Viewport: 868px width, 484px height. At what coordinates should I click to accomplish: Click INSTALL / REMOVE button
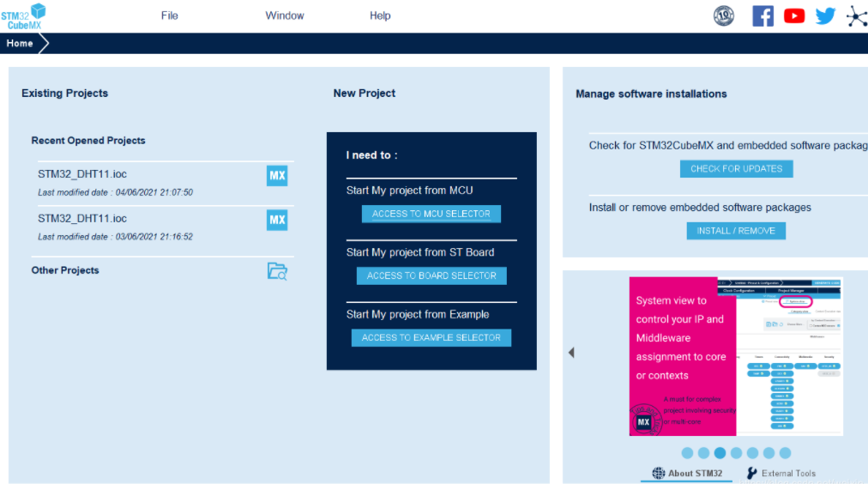coord(736,231)
